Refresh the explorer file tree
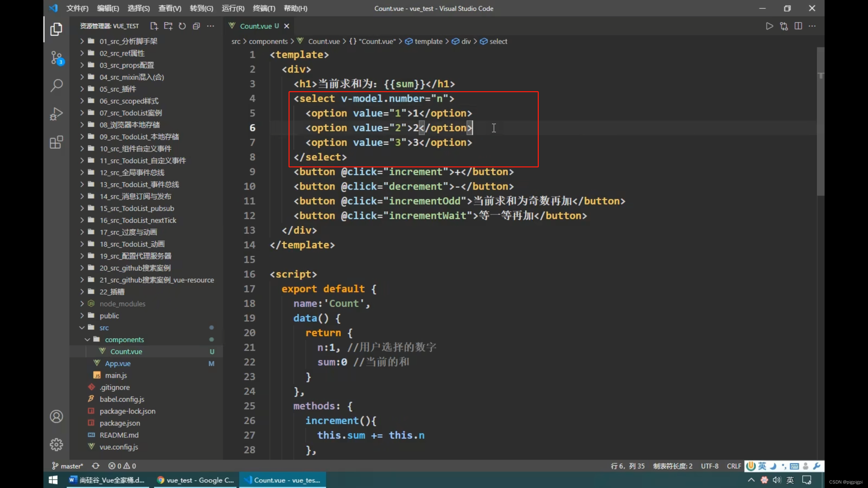Image resolution: width=868 pixels, height=488 pixels. (x=182, y=26)
